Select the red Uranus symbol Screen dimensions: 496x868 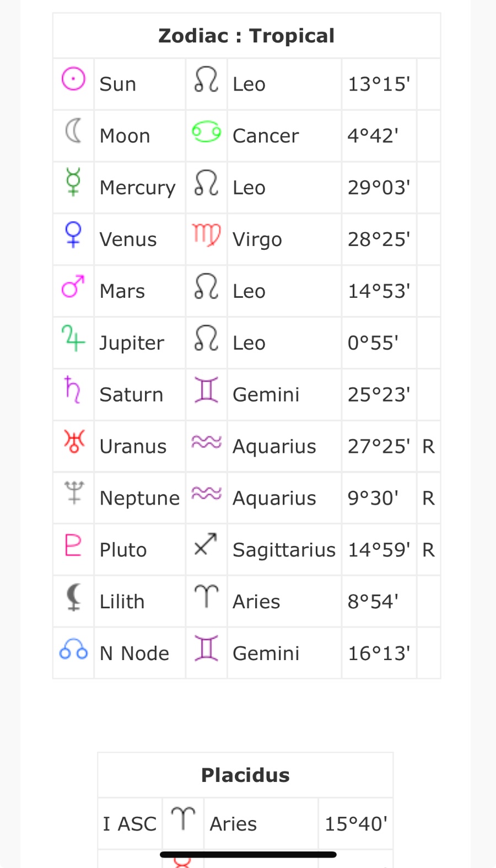click(x=74, y=442)
